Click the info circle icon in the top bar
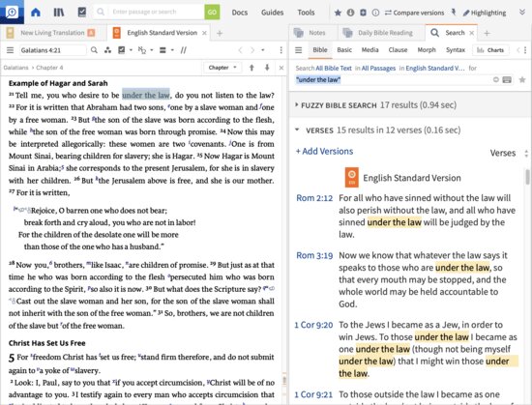 [x=375, y=13]
